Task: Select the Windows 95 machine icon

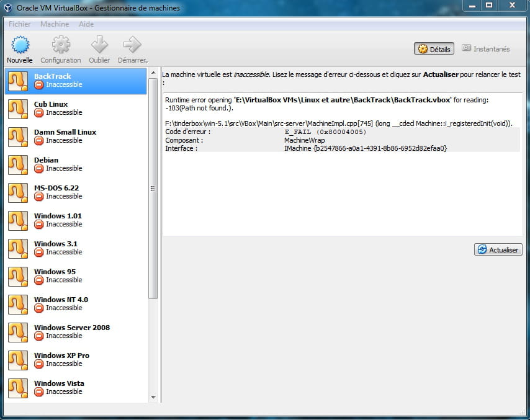Action: pyautogui.click(x=18, y=277)
